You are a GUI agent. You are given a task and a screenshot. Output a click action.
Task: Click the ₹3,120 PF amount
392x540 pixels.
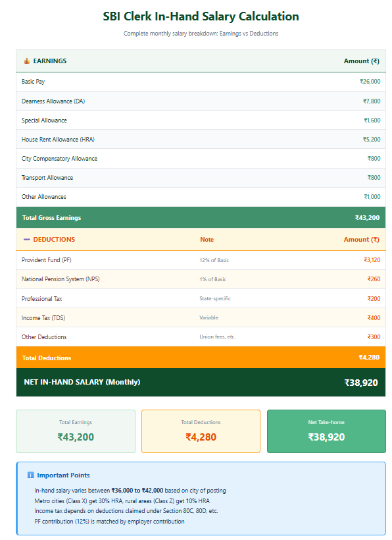(372, 260)
